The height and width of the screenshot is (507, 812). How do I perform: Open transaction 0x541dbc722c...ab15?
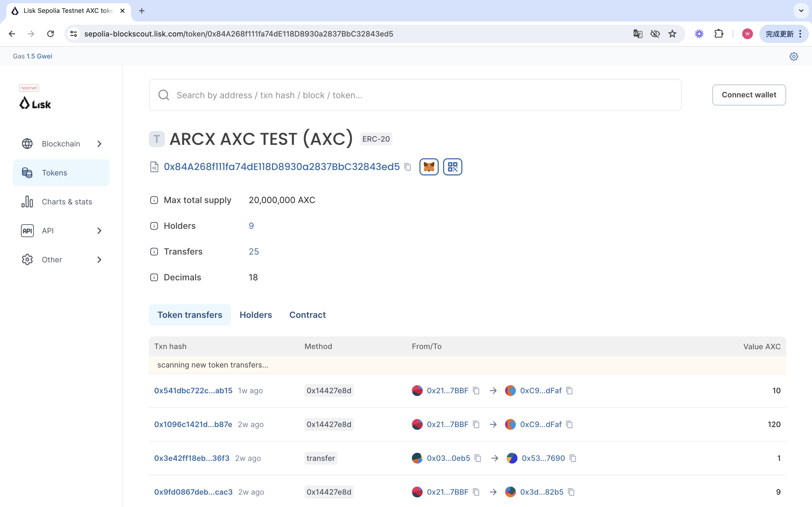click(x=193, y=391)
